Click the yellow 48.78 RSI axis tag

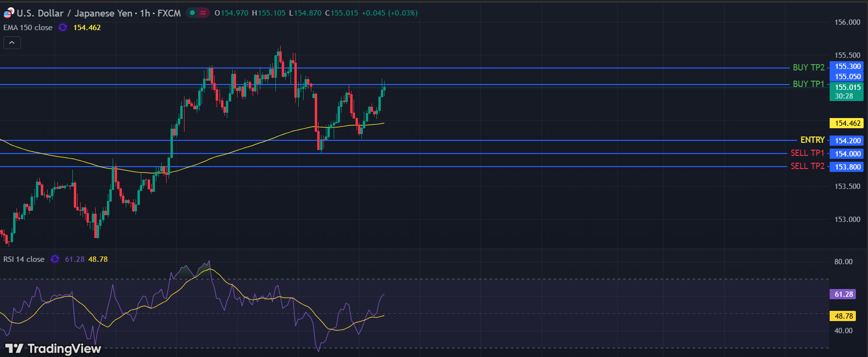click(844, 316)
